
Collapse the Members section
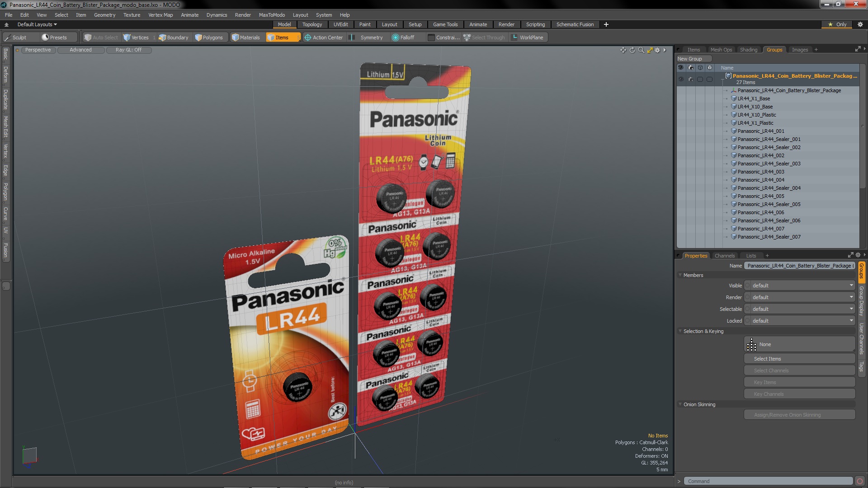point(680,275)
